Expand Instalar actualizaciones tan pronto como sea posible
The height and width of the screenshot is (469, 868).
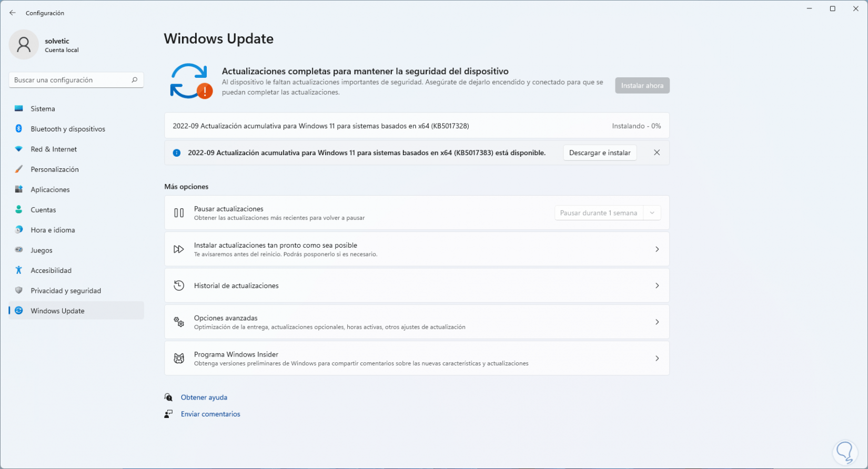[657, 249]
